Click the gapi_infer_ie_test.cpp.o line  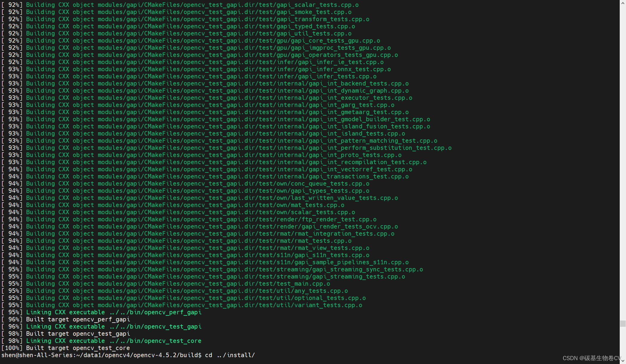(x=192, y=62)
